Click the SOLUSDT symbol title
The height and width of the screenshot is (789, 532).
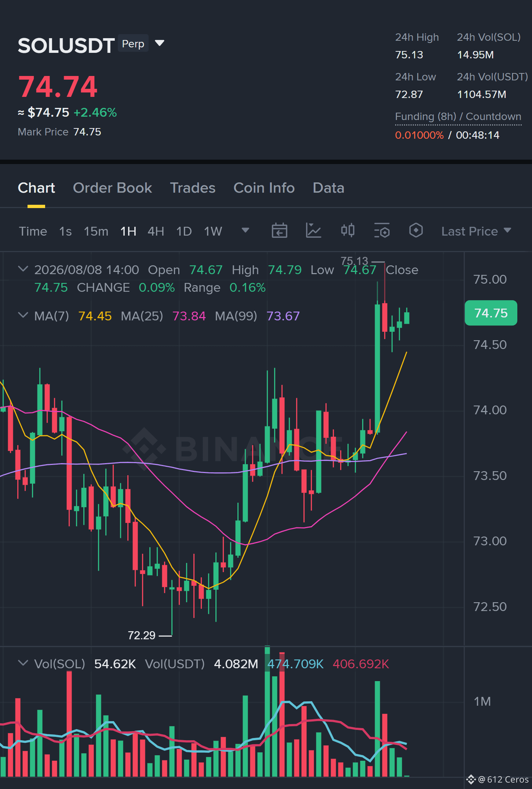66,46
